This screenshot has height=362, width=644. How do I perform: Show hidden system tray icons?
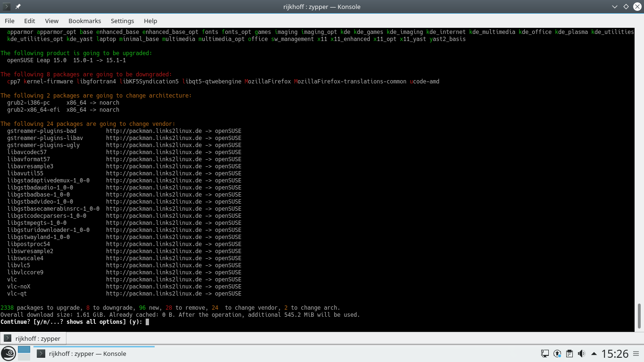click(x=594, y=354)
